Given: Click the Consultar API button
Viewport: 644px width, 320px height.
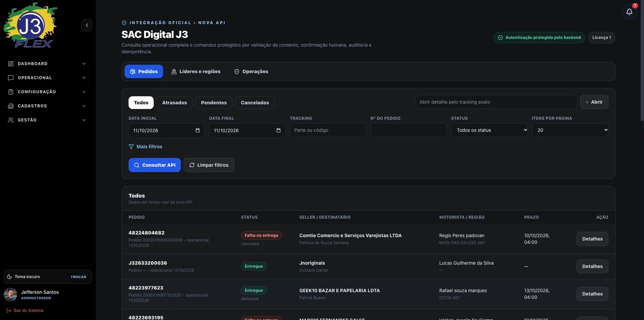Looking at the screenshot, I should (155, 165).
